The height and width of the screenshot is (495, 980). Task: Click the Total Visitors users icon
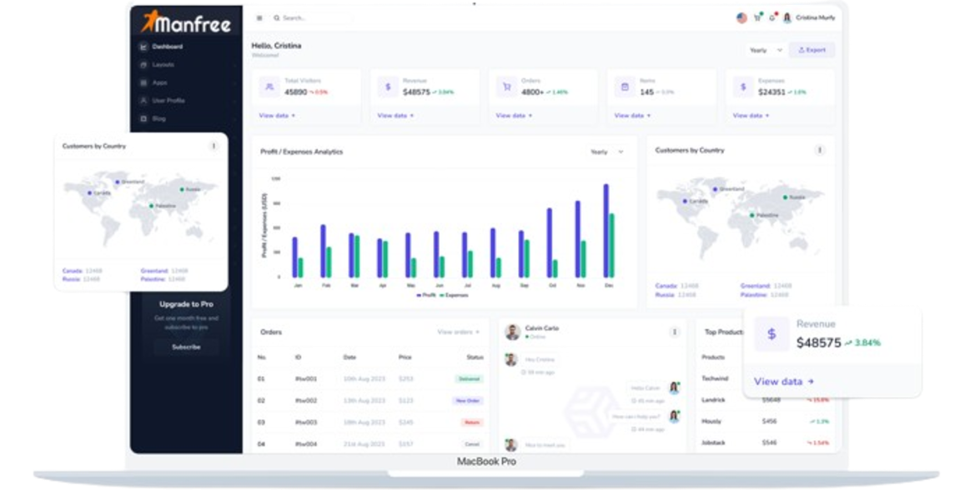[269, 87]
